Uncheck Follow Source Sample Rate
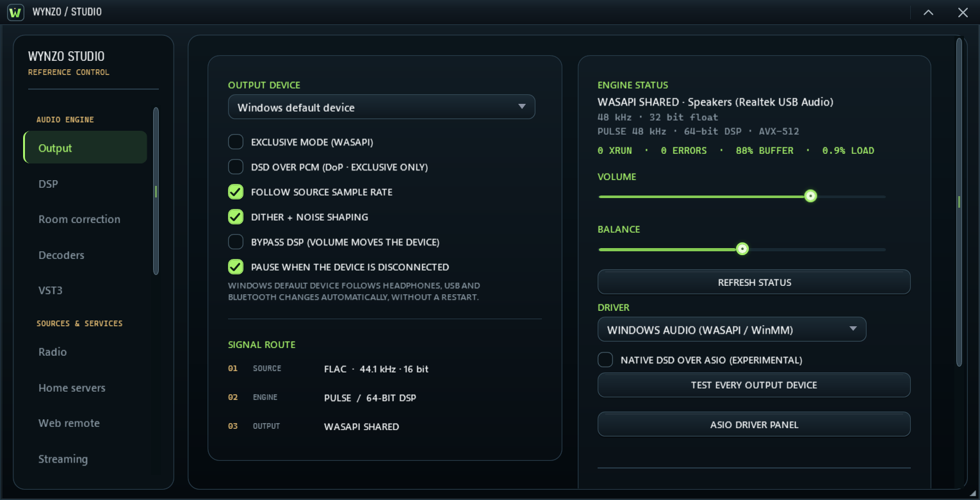 pyautogui.click(x=236, y=192)
